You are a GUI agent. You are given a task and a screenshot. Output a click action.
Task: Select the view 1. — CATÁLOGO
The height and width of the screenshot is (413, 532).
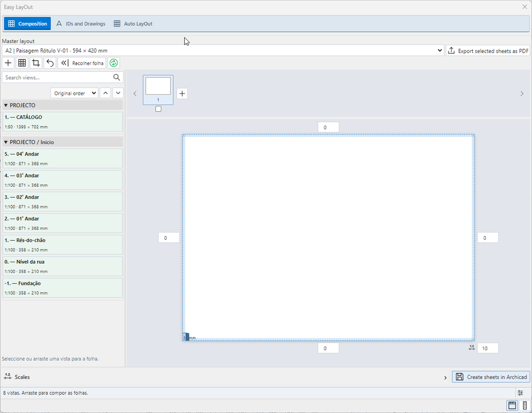coord(62,122)
